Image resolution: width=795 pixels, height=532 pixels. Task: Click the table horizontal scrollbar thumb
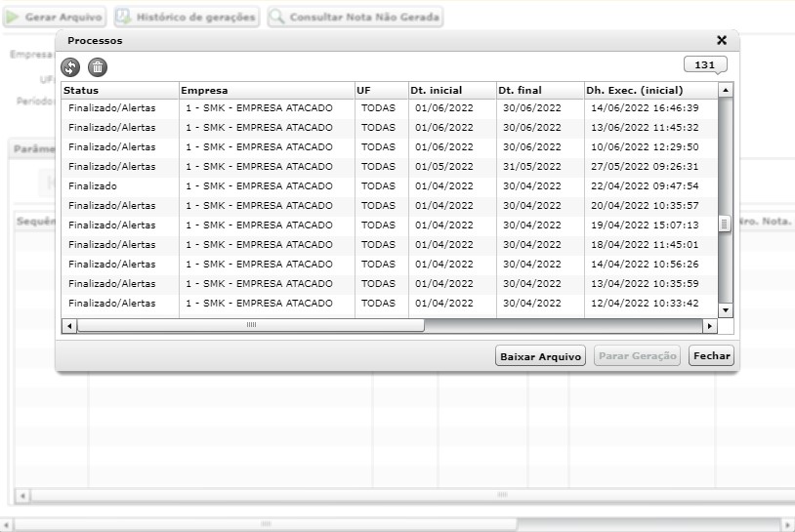click(x=250, y=325)
